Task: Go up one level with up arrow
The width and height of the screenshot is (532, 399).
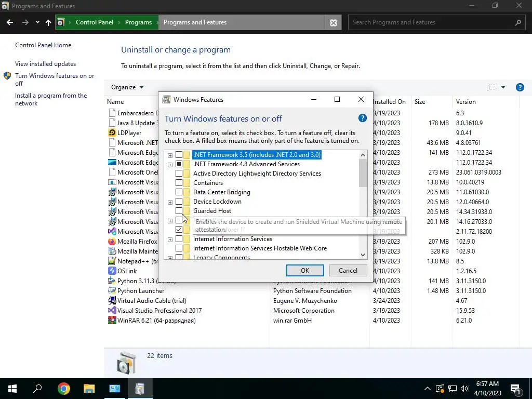Action: tap(48, 22)
